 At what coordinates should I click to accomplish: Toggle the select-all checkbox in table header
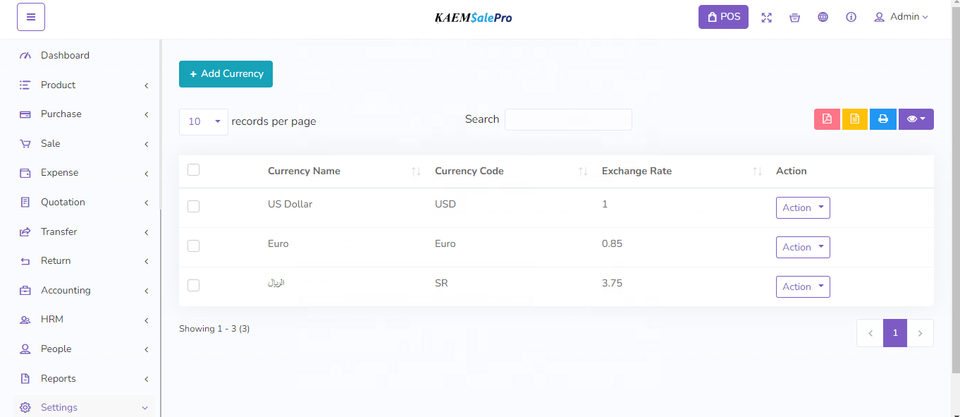point(194,170)
